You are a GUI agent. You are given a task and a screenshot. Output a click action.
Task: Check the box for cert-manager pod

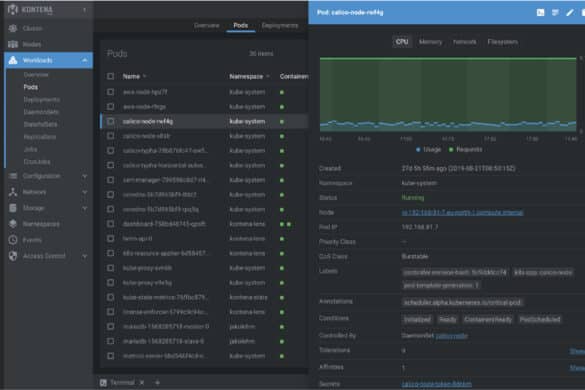[x=110, y=180]
